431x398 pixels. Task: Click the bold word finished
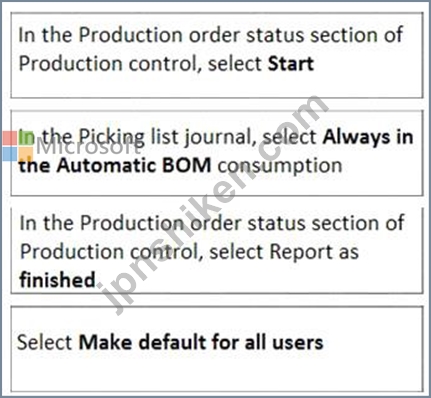[57, 279]
